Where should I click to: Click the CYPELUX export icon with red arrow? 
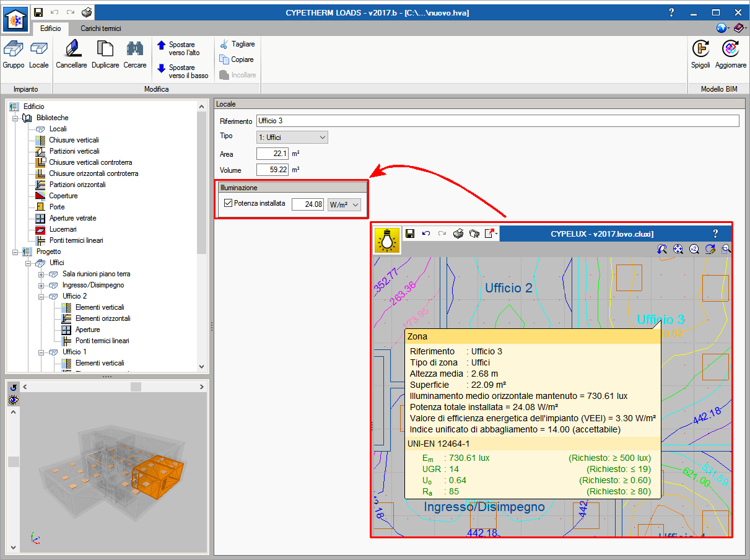tap(491, 234)
